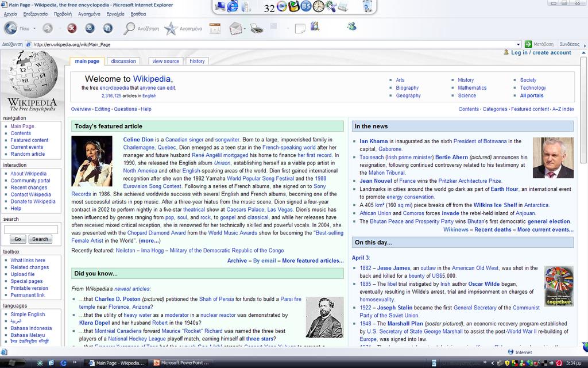This screenshot has height=368, width=588.
Task: Open the Random article link
Action: [x=28, y=154]
